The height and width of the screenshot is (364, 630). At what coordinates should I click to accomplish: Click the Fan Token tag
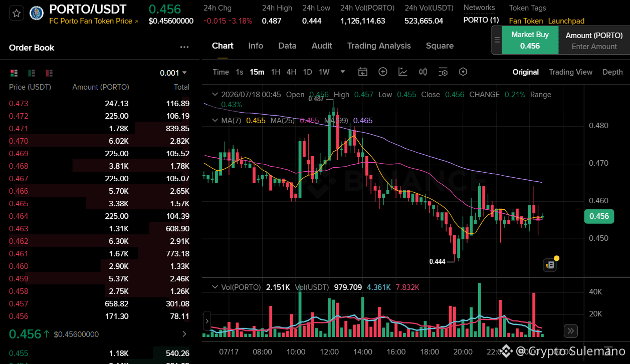pyautogui.click(x=526, y=21)
